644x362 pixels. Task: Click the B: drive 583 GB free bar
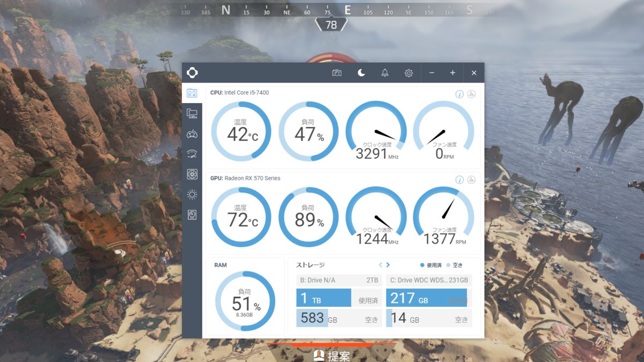[339, 318]
